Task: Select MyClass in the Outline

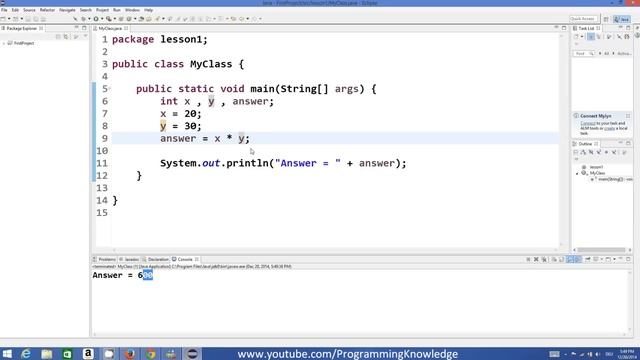Action: [x=597, y=173]
